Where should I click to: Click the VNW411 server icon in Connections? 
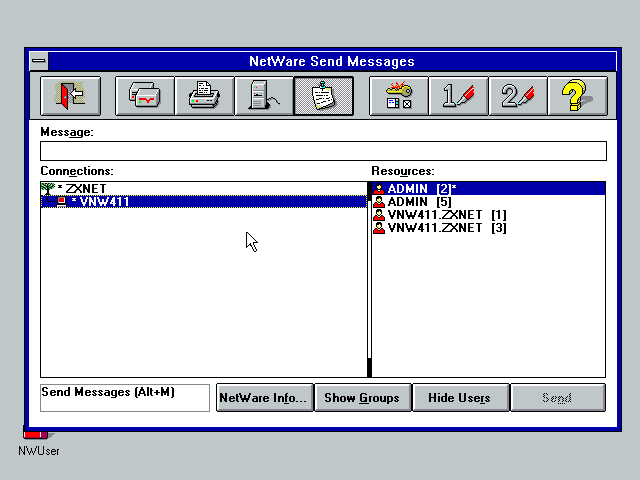pos(61,202)
